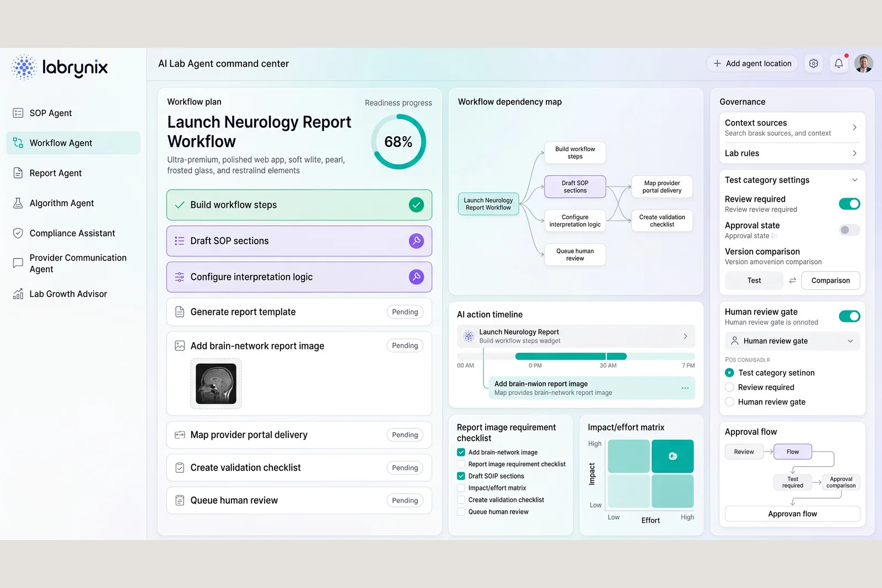Click Queue human review node in dependency map

[575, 255]
